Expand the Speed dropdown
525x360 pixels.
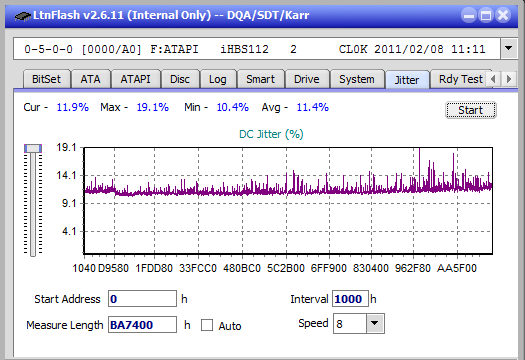point(375,323)
